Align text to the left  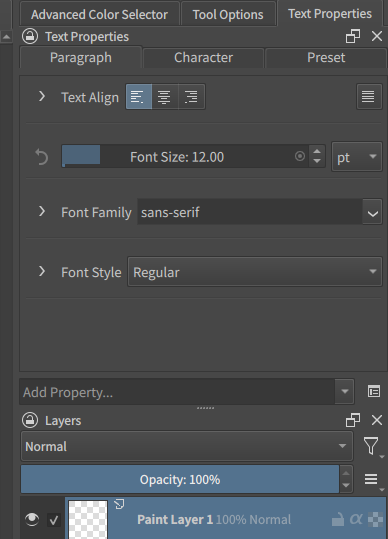[x=139, y=97]
